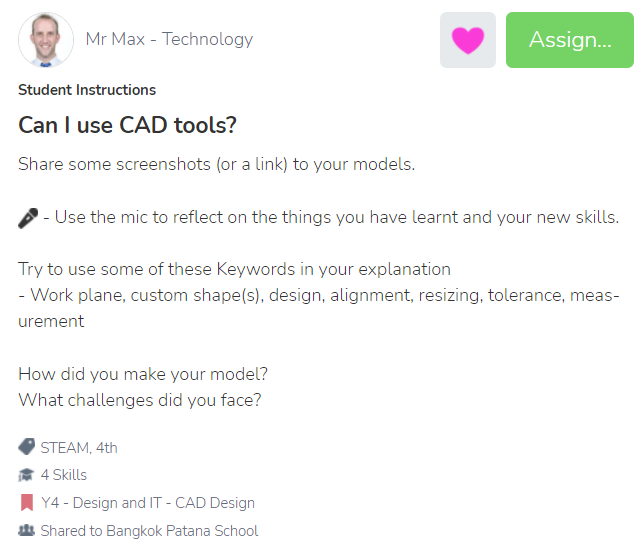The width and height of the screenshot is (642, 545).
Task: Click the microphone icon in instructions
Action: 28,218
